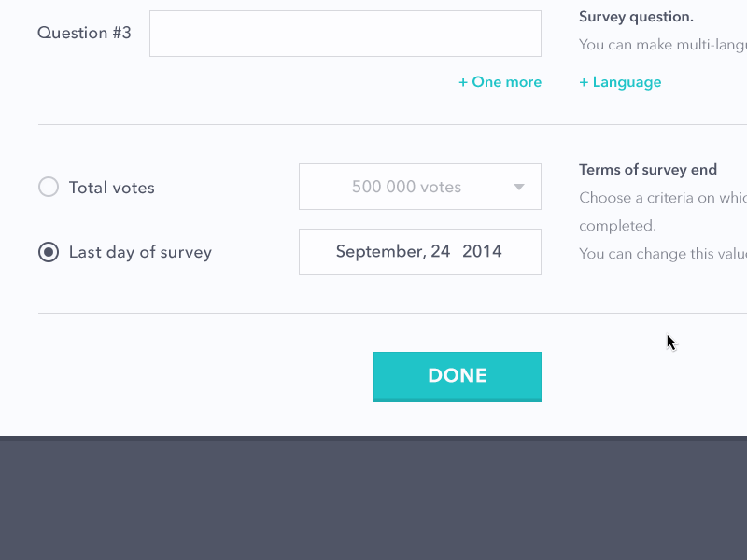This screenshot has width=747, height=560.
Task: Submit the survey with DONE
Action: [457, 376]
